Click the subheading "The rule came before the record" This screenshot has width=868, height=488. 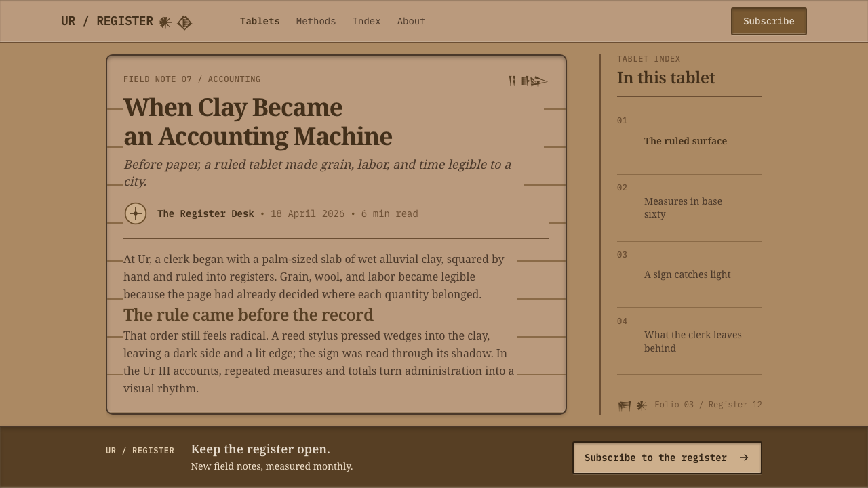(x=248, y=315)
